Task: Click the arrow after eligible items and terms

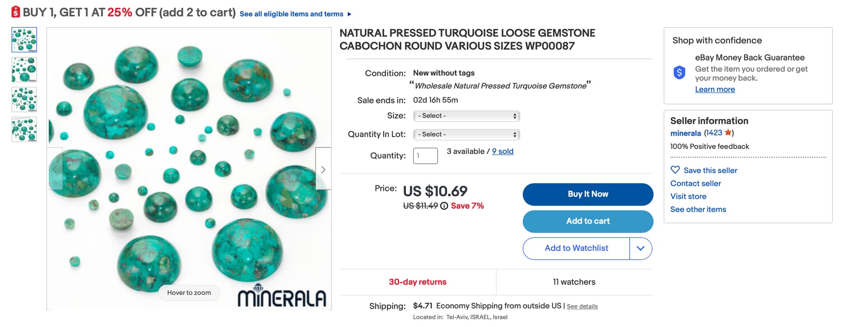Action: 349,14
